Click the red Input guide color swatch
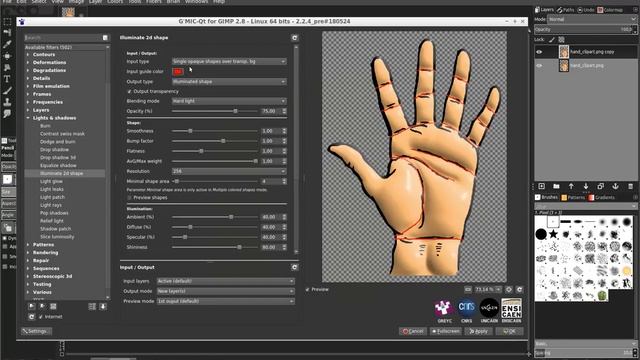Viewport: 640px width, 360px height. (178, 71)
